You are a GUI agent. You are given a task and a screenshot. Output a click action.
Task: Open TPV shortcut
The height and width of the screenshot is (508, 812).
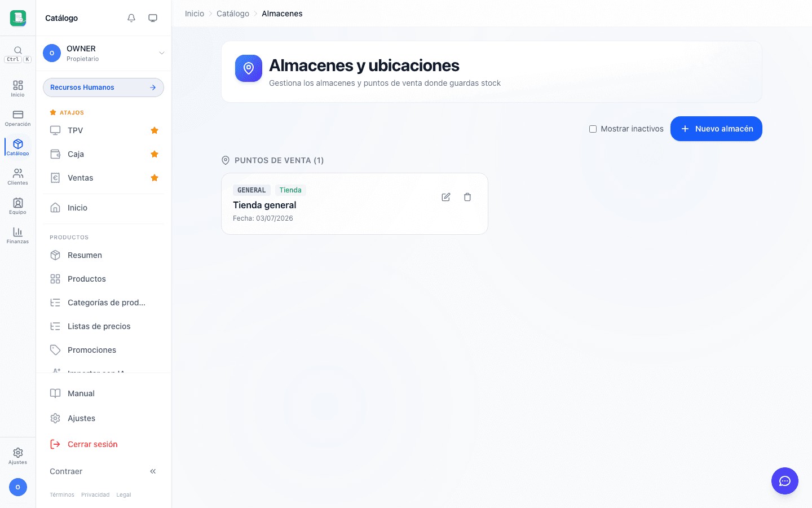pos(96,130)
